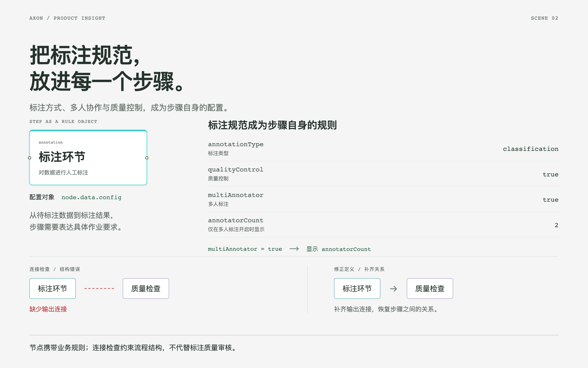Click the arrow icon between 标注环节 and 质量检查
This screenshot has height=368, width=588.
point(393,289)
